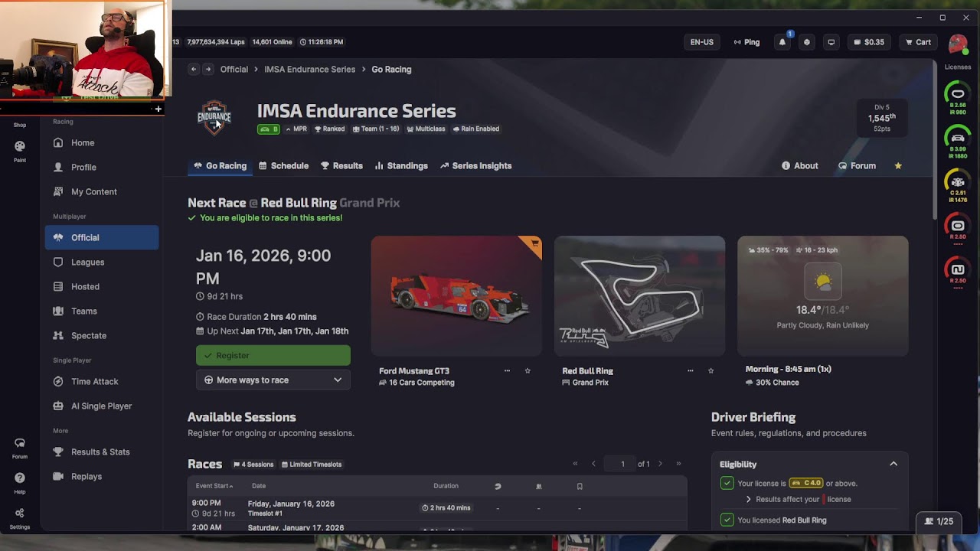Click the Red Bull Ring track map
The width and height of the screenshot is (980, 551).
click(x=639, y=295)
